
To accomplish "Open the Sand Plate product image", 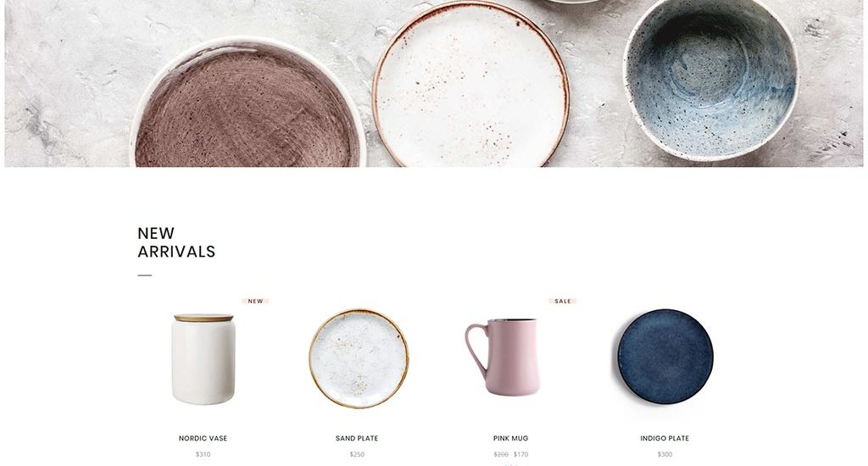I will pyautogui.click(x=359, y=358).
